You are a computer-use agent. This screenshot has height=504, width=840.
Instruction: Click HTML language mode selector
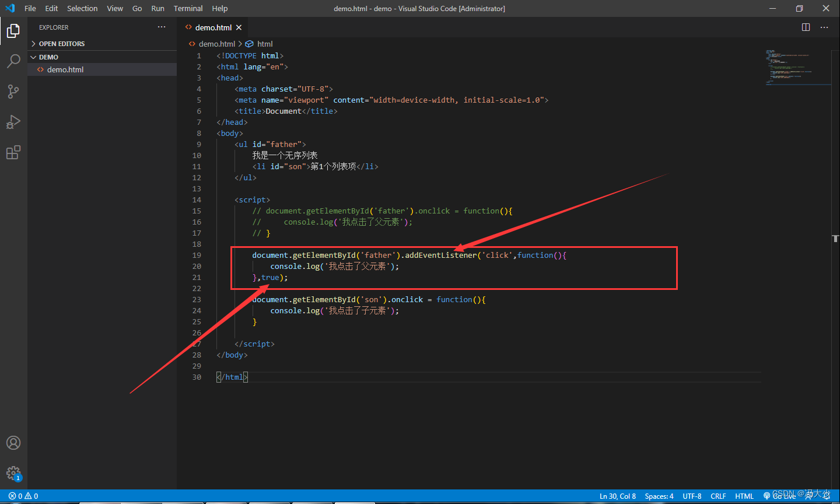coord(744,496)
